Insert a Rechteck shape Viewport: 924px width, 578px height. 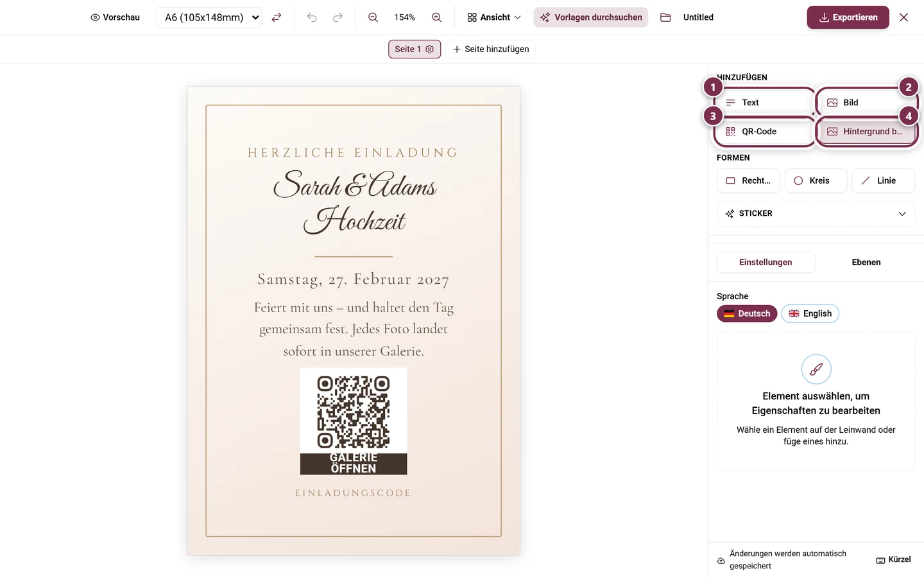[x=748, y=180]
